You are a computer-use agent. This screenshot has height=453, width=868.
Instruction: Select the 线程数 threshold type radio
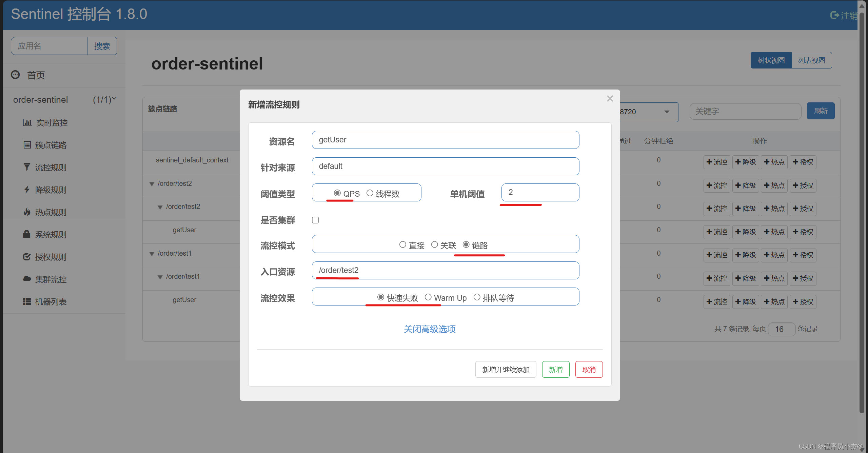pos(370,193)
